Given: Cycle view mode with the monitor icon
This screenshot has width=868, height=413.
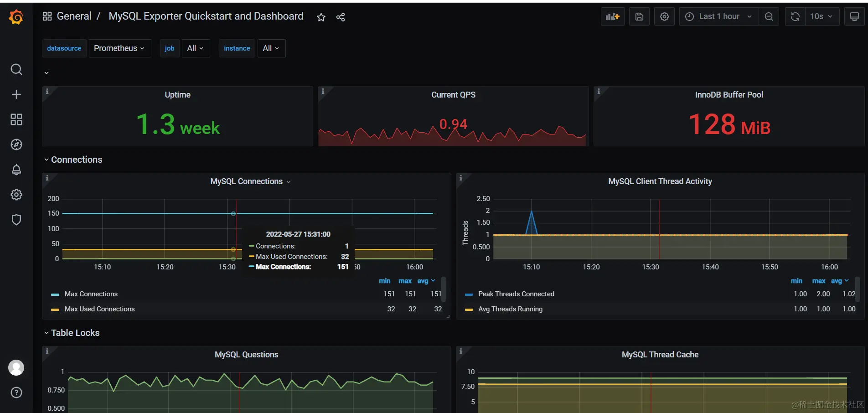Looking at the screenshot, I should click(855, 16).
